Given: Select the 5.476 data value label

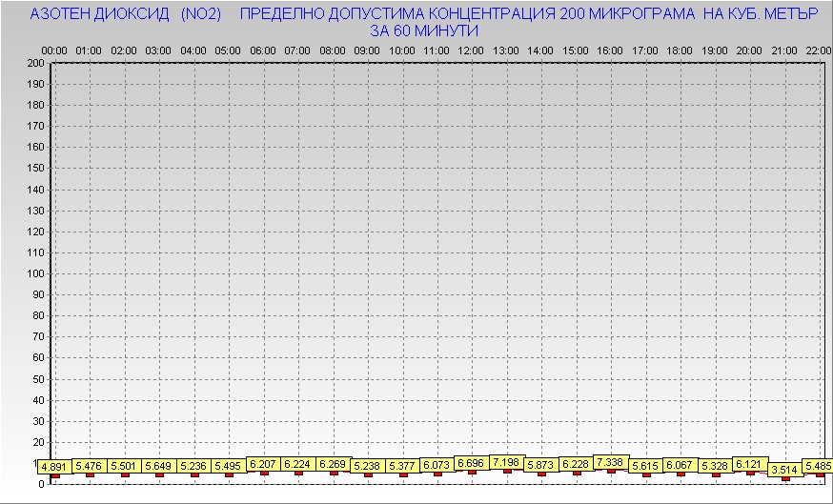Looking at the screenshot, I should pos(89,466).
